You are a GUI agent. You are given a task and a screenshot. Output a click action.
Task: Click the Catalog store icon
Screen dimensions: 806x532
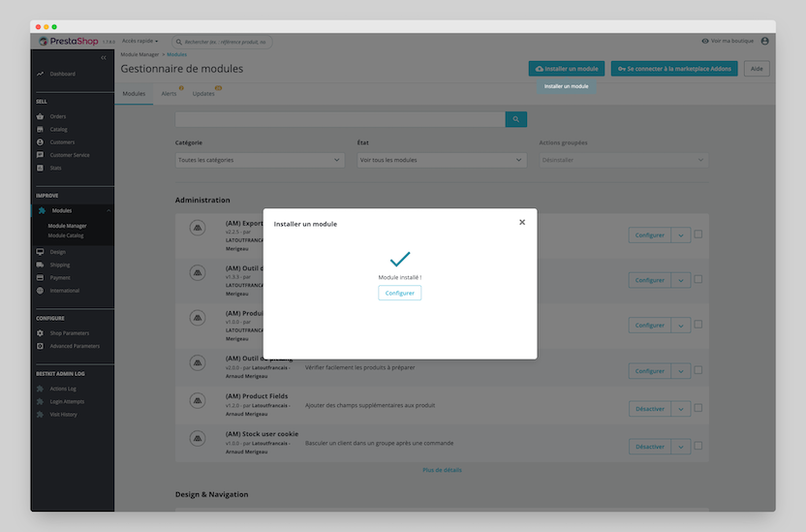coord(40,130)
